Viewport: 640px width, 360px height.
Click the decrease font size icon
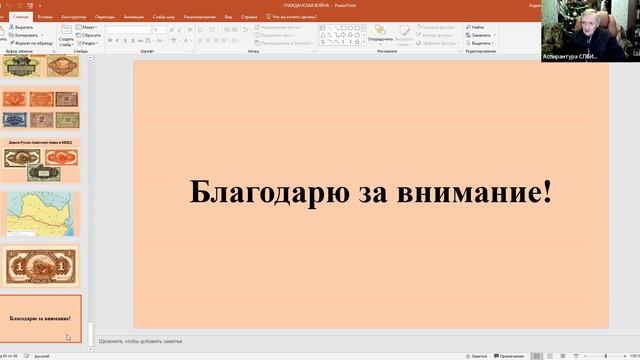[180, 30]
